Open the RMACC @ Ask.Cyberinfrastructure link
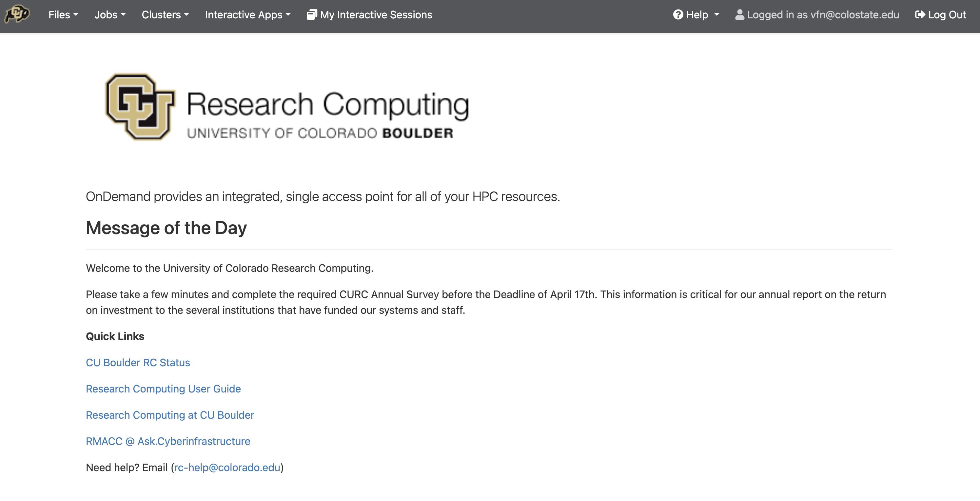980x501 pixels. click(168, 441)
